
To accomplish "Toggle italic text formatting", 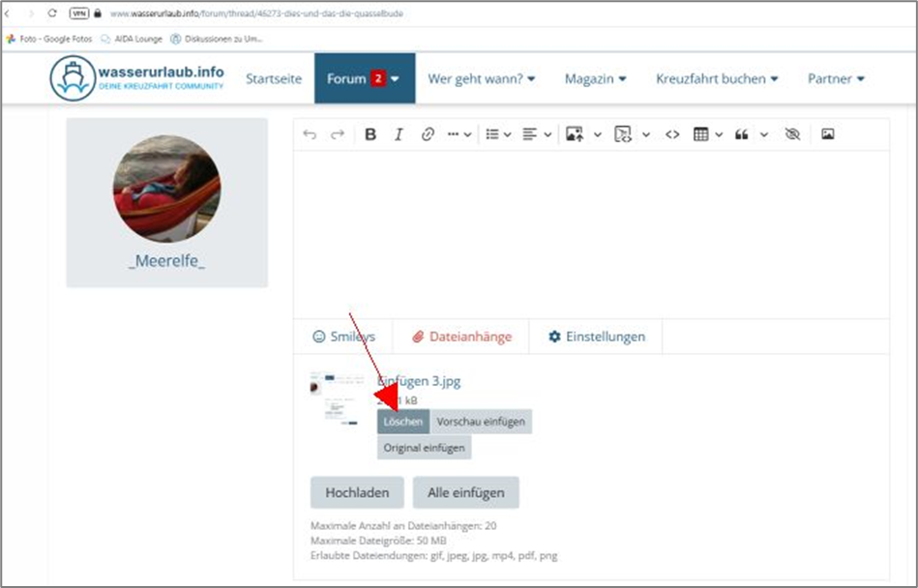I will 399,134.
